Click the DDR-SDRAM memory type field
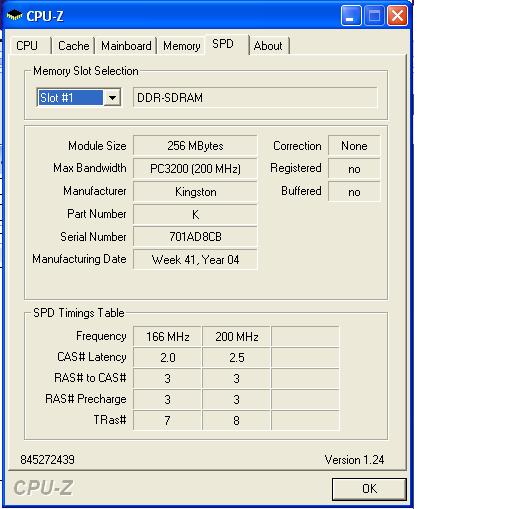Screen dimensions: 512x509 (255, 98)
